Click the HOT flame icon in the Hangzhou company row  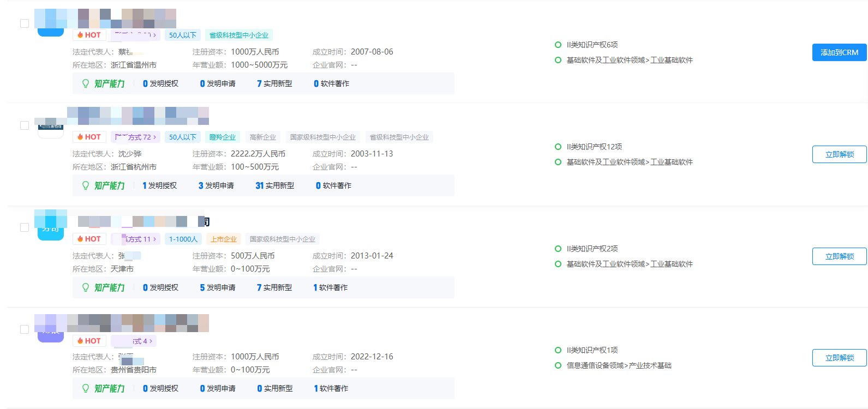pyautogui.click(x=80, y=137)
